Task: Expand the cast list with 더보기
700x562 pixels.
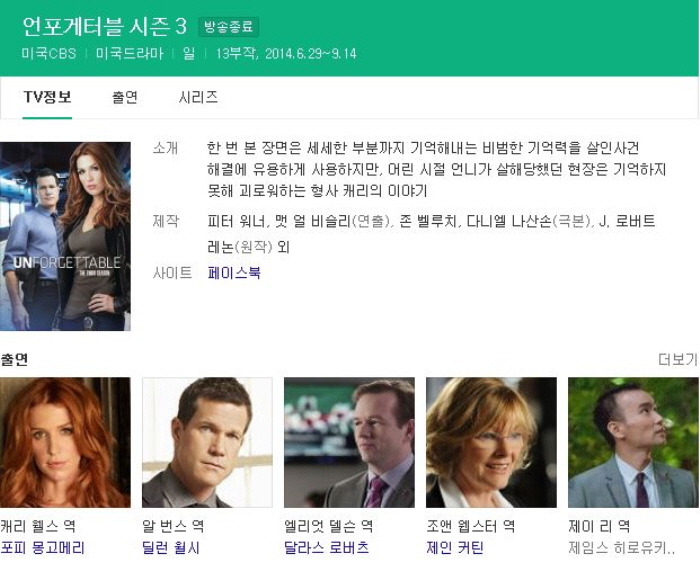Action: pos(677,359)
